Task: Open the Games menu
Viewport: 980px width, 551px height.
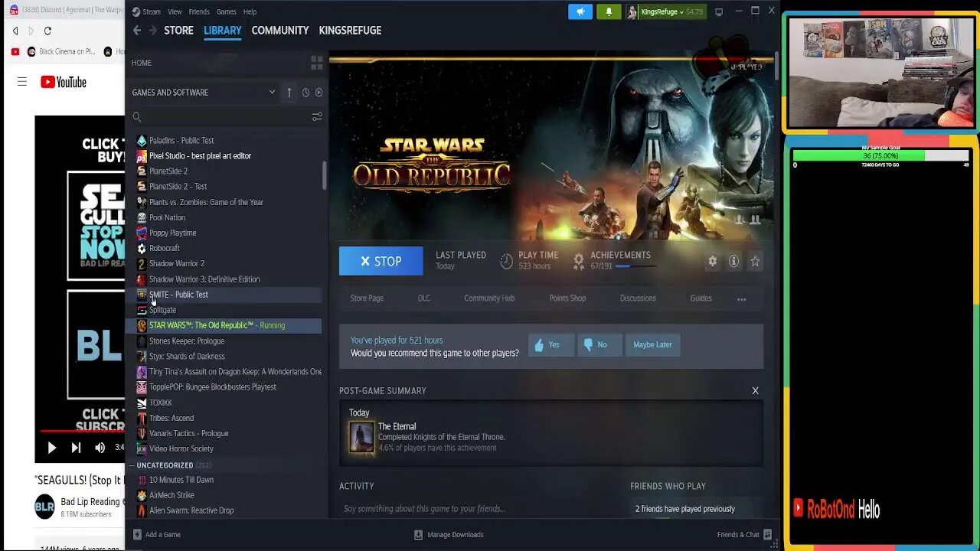Action: [x=226, y=11]
